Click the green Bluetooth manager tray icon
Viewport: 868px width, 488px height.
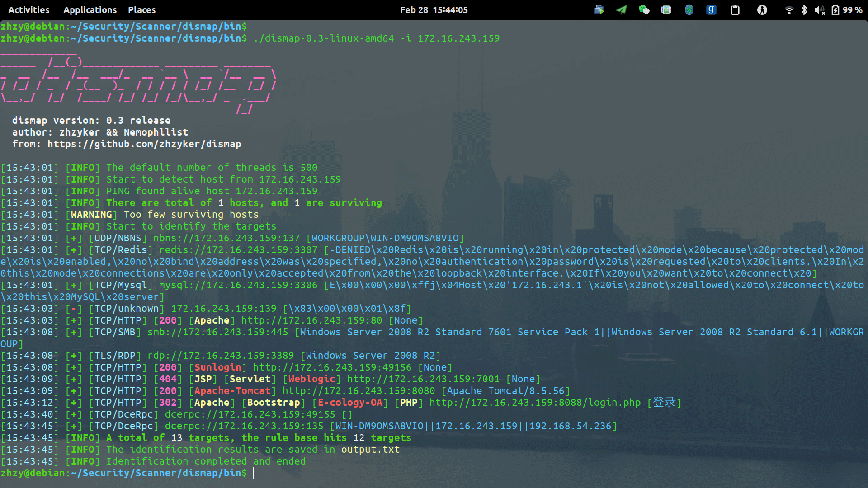pos(689,9)
